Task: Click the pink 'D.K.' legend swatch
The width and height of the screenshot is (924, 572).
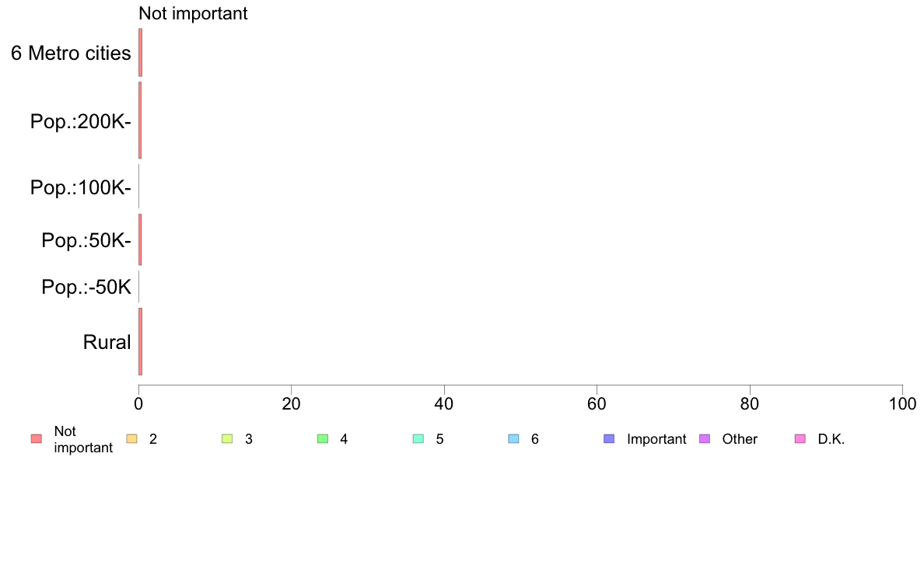Action: [x=800, y=439]
